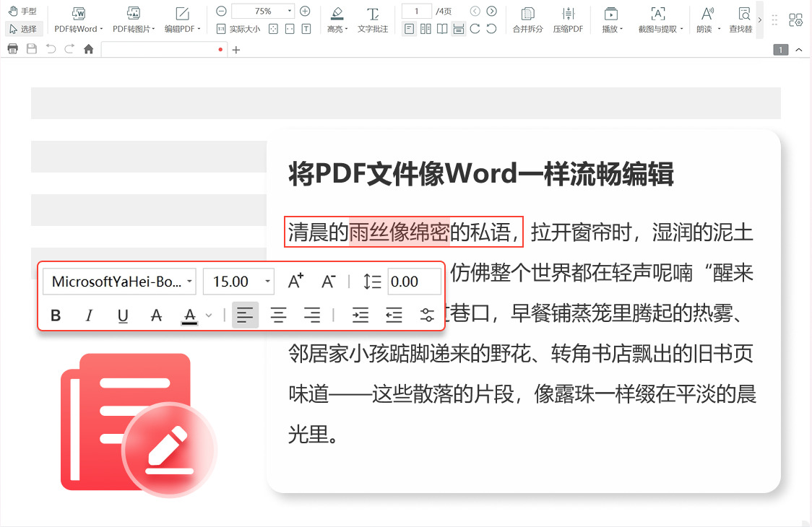Screen dimensions: 812x527
Task: Activate the Select tool (选择)
Action: point(23,29)
